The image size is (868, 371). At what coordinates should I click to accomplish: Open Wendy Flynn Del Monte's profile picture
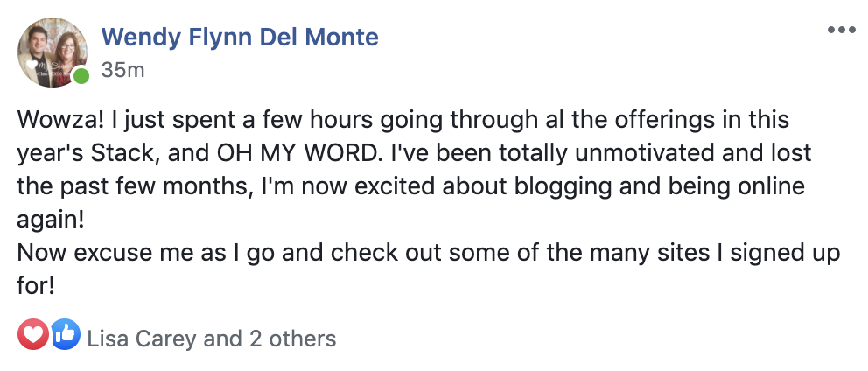click(x=52, y=52)
